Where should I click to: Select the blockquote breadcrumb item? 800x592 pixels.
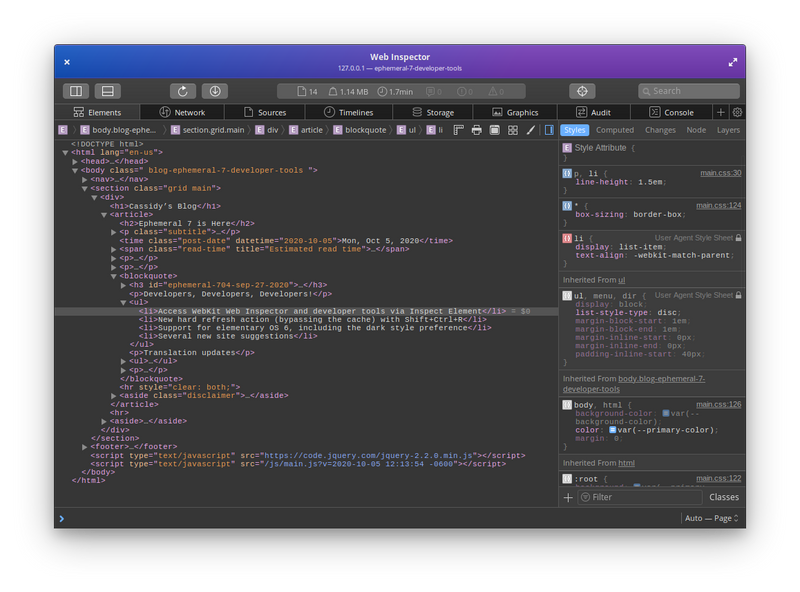coord(360,130)
